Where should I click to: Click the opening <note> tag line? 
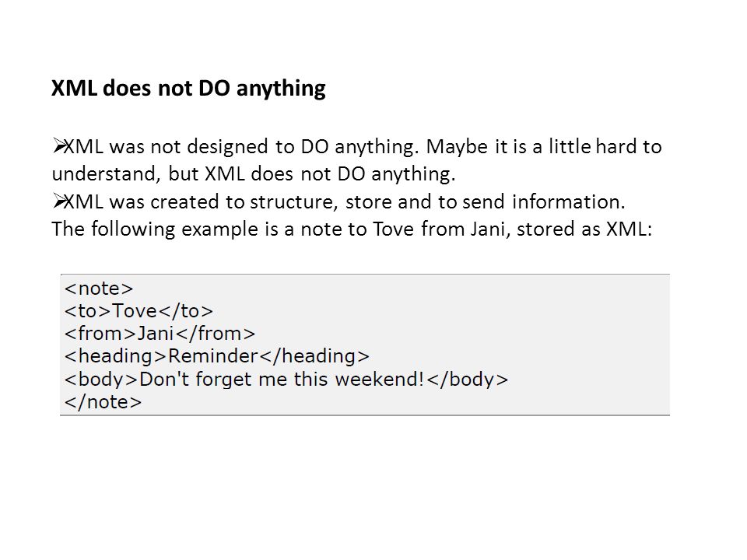[99, 289]
